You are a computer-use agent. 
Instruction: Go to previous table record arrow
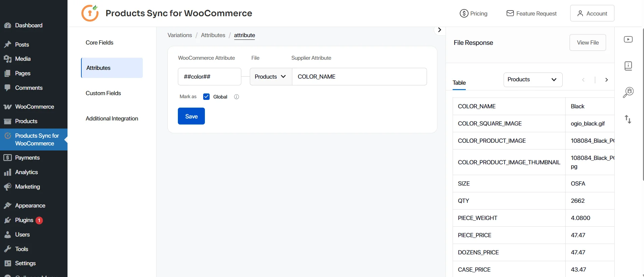(583, 80)
